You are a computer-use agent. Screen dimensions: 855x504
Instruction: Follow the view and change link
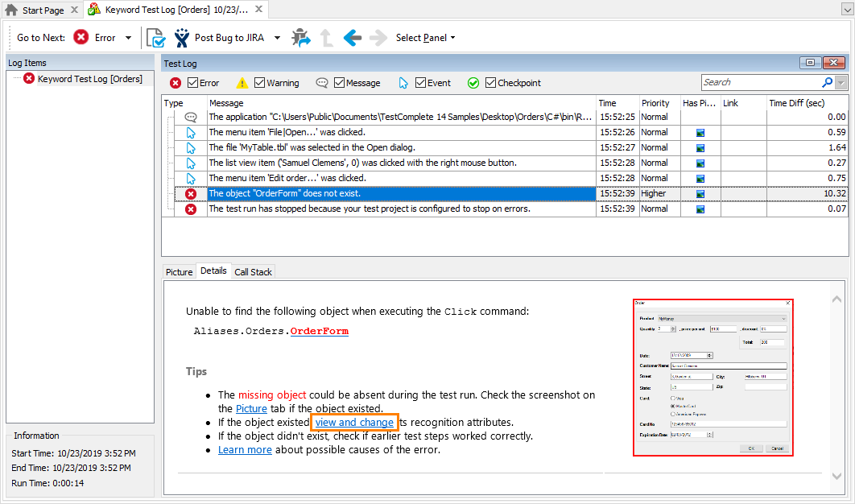354,422
